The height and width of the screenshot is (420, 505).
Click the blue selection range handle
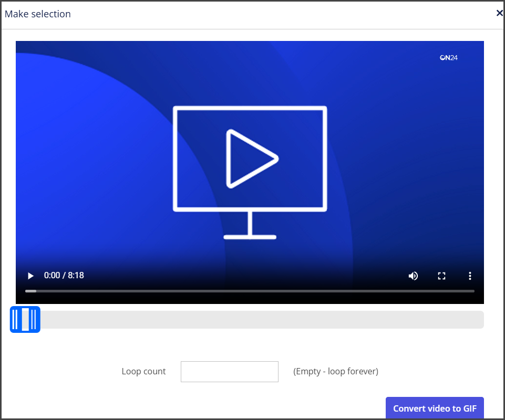pyautogui.click(x=25, y=320)
